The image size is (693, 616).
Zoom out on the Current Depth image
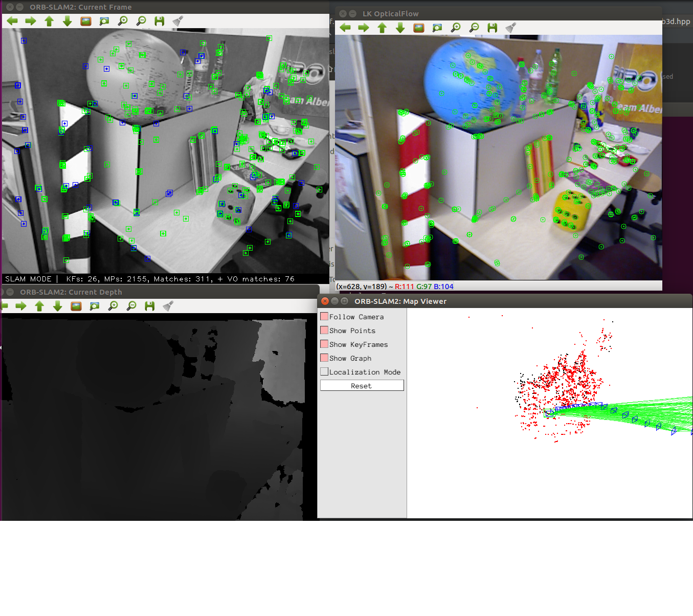(x=131, y=306)
